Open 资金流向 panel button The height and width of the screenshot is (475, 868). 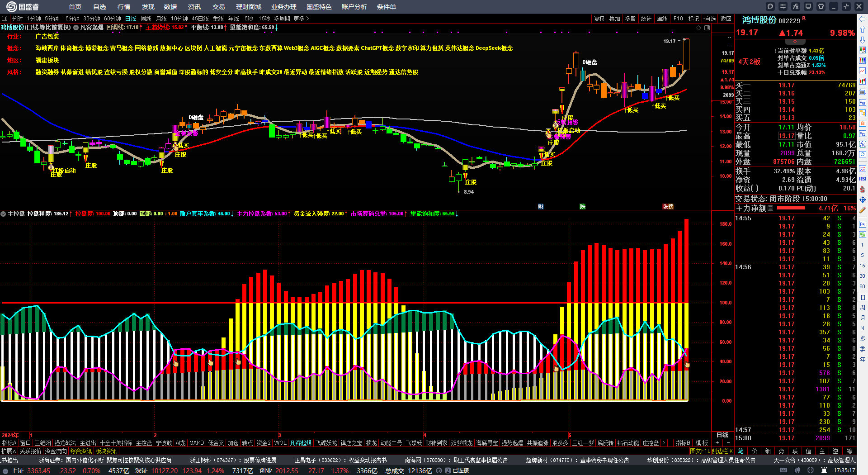coord(56,451)
